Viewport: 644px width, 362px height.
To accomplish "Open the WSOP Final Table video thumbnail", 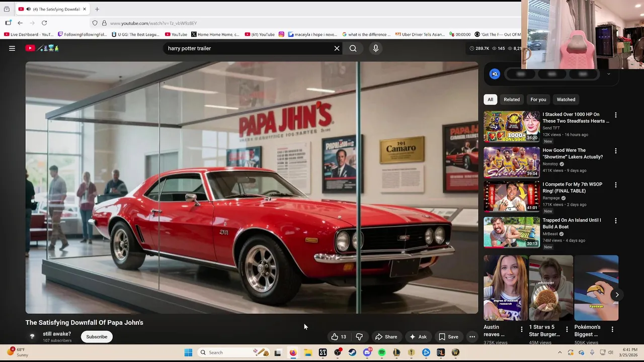I will coord(512,197).
